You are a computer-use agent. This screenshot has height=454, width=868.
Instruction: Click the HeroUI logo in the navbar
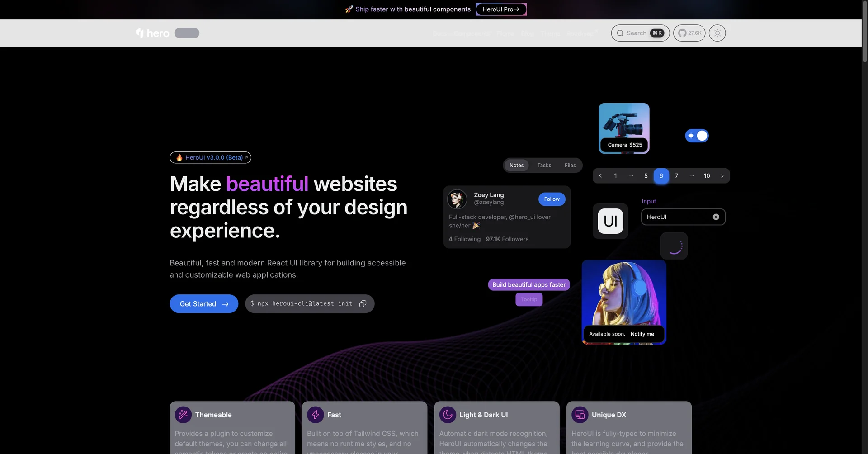coord(152,33)
